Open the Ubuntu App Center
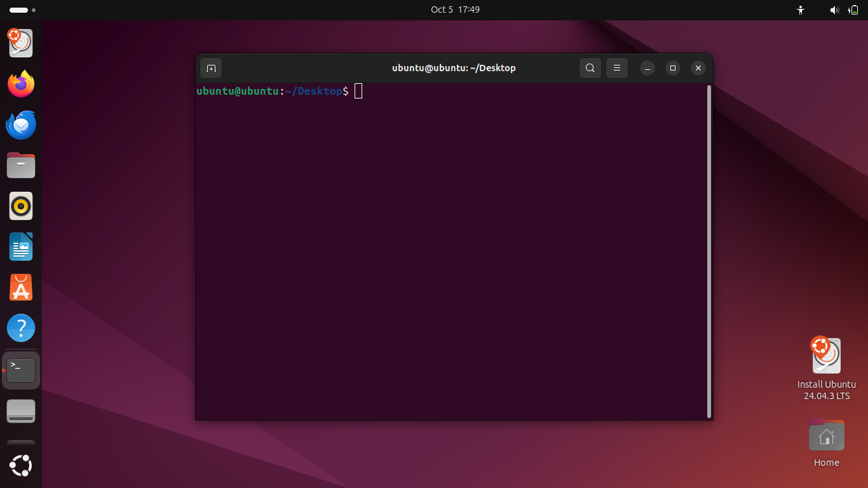868x488 pixels. 21,288
